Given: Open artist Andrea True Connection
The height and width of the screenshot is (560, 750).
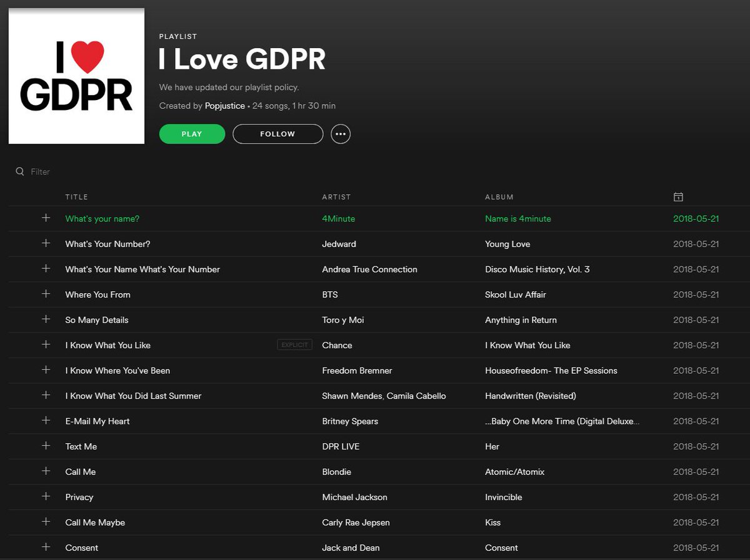Looking at the screenshot, I should (x=369, y=269).
